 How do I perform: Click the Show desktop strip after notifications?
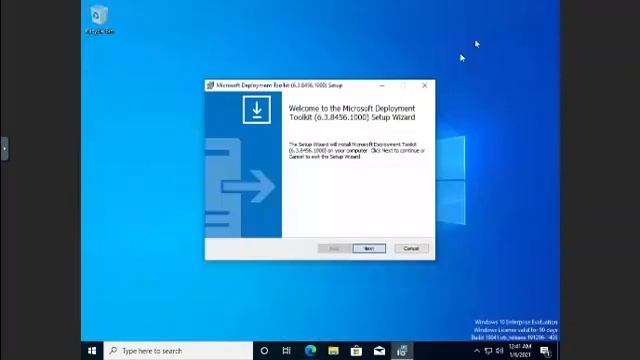point(558,351)
